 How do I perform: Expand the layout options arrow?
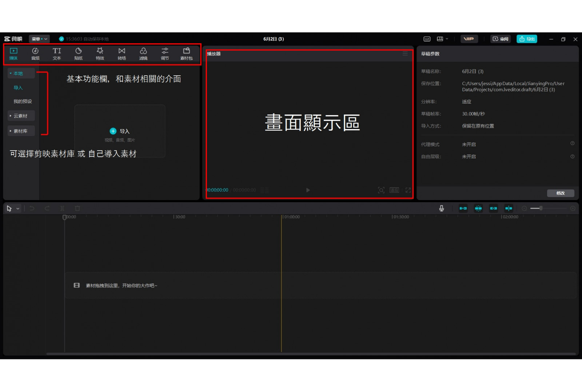tap(447, 39)
